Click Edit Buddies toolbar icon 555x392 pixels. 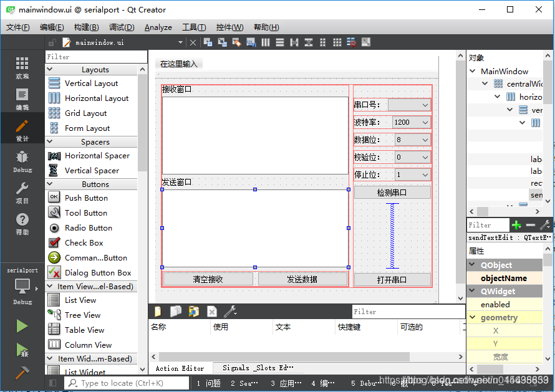[236, 42]
